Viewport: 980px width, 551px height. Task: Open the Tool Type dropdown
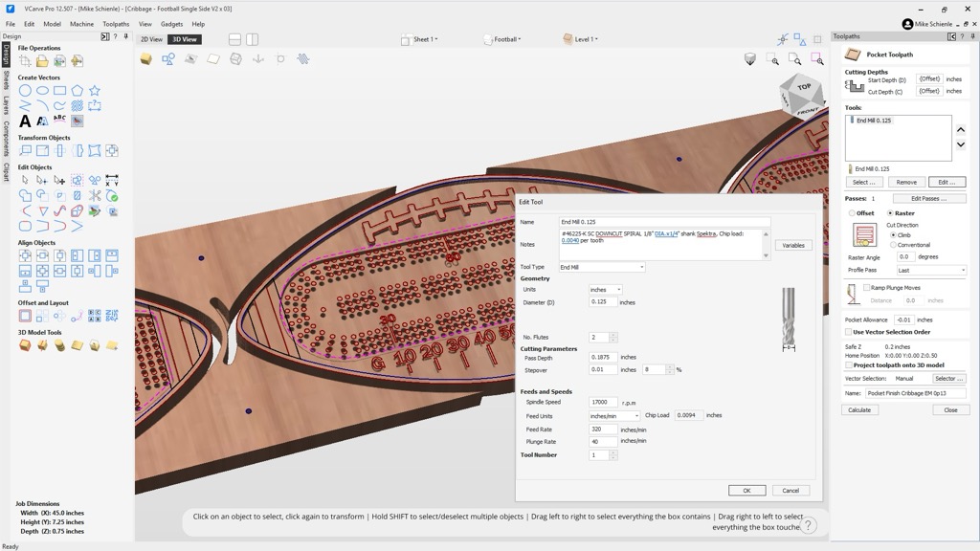[x=602, y=267]
